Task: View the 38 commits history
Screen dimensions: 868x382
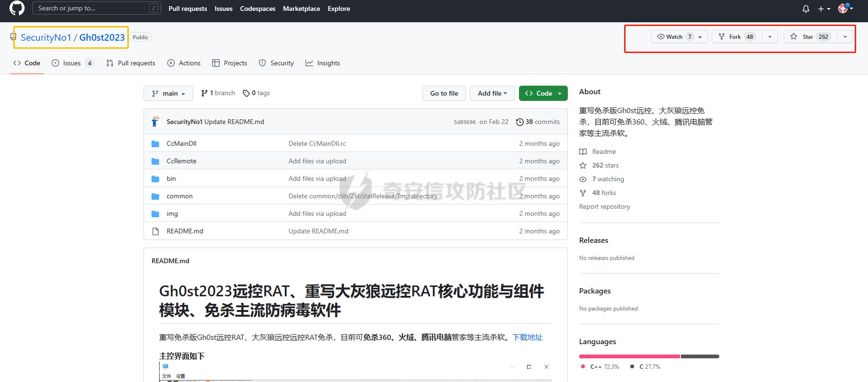Action: click(x=537, y=122)
